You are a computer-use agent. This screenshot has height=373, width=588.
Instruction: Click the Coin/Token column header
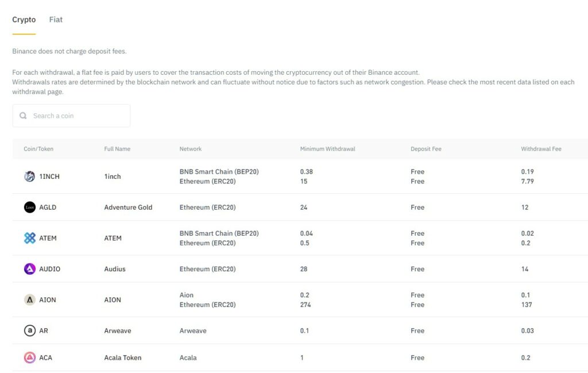point(38,149)
